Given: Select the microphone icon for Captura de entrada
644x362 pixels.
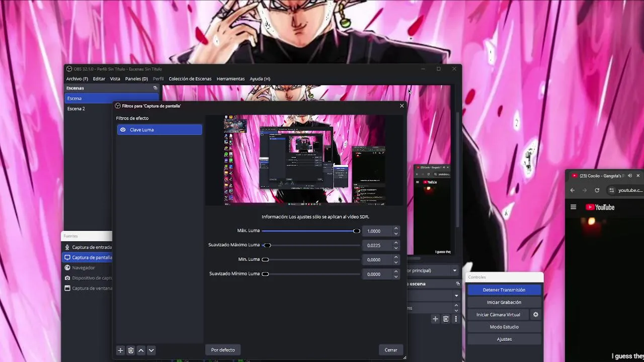Looking at the screenshot, I should pyautogui.click(x=67, y=247).
